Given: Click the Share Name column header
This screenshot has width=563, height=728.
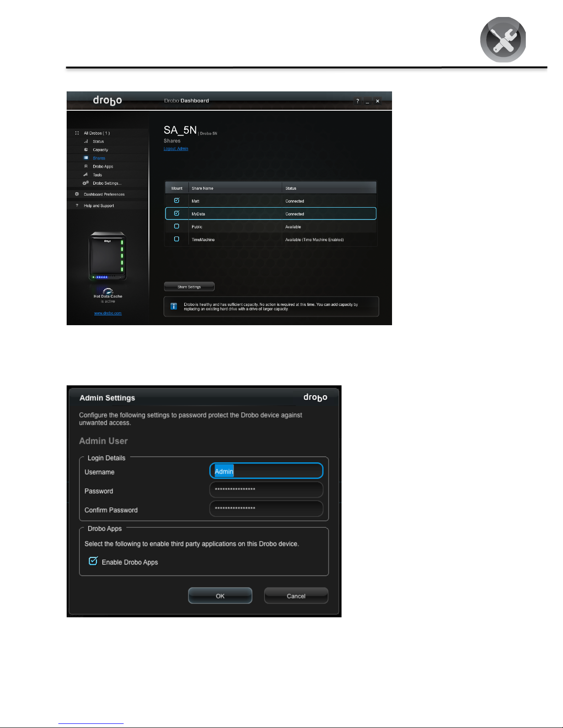Looking at the screenshot, I should (235, 188).
